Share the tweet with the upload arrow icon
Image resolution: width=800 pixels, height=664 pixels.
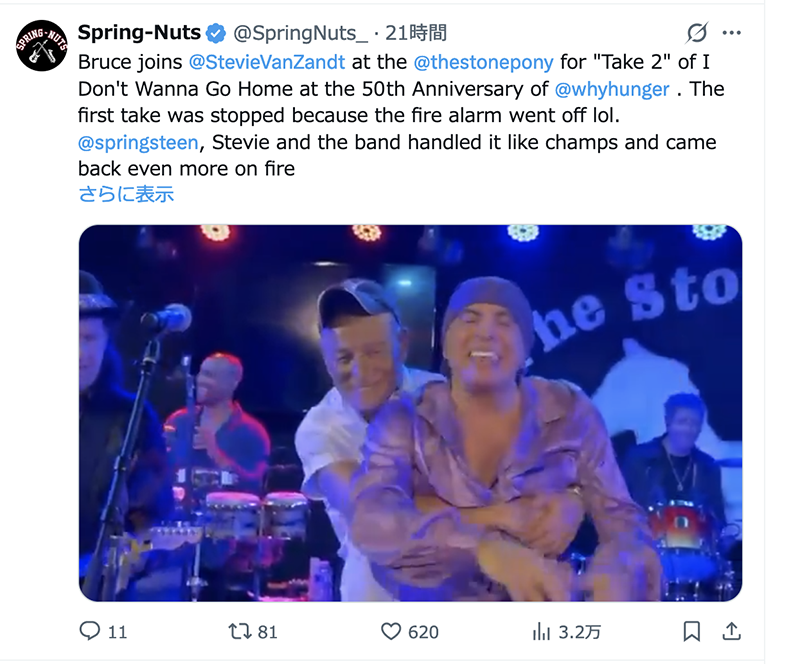point(731,631)
